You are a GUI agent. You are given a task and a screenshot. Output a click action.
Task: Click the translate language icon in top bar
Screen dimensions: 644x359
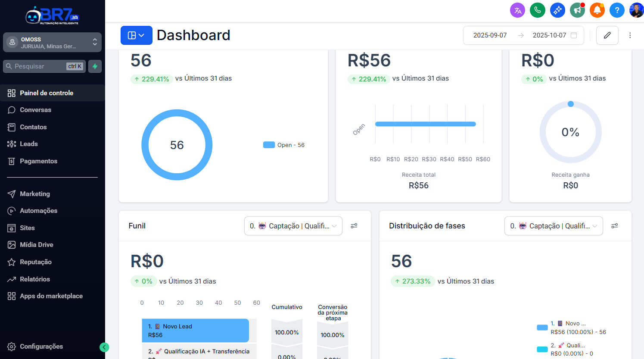(517, 10)
